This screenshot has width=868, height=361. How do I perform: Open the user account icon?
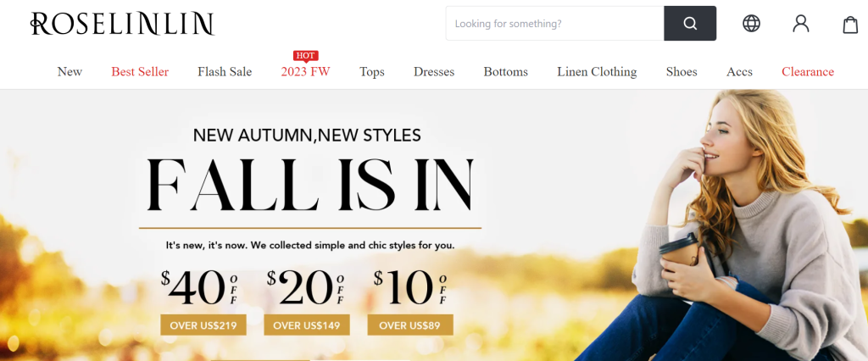[x=800, y=23]
